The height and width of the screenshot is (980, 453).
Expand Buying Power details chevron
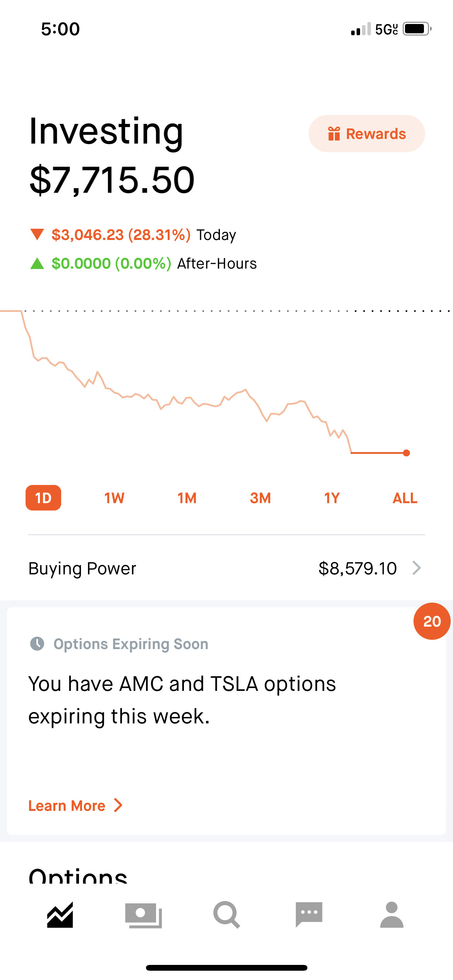[x=417, y=568]
